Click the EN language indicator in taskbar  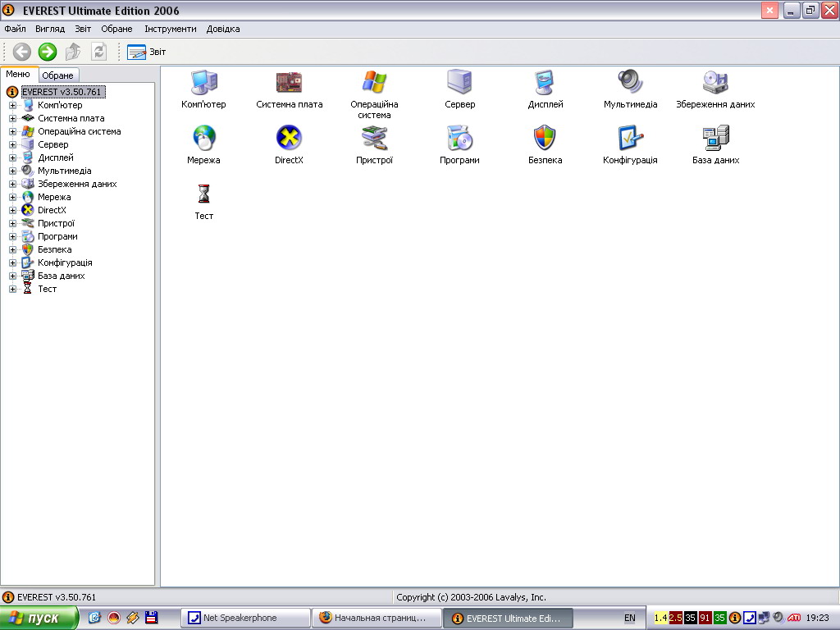629,619
